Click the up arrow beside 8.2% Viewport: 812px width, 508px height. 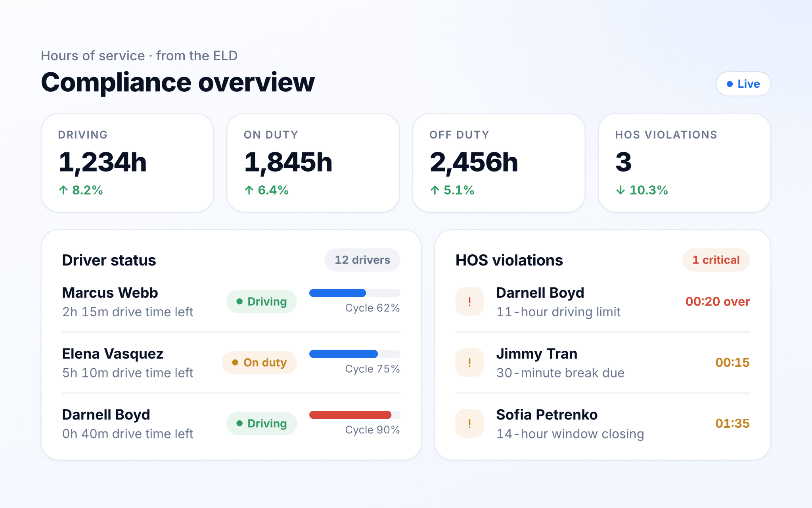(x=63, y=190)
